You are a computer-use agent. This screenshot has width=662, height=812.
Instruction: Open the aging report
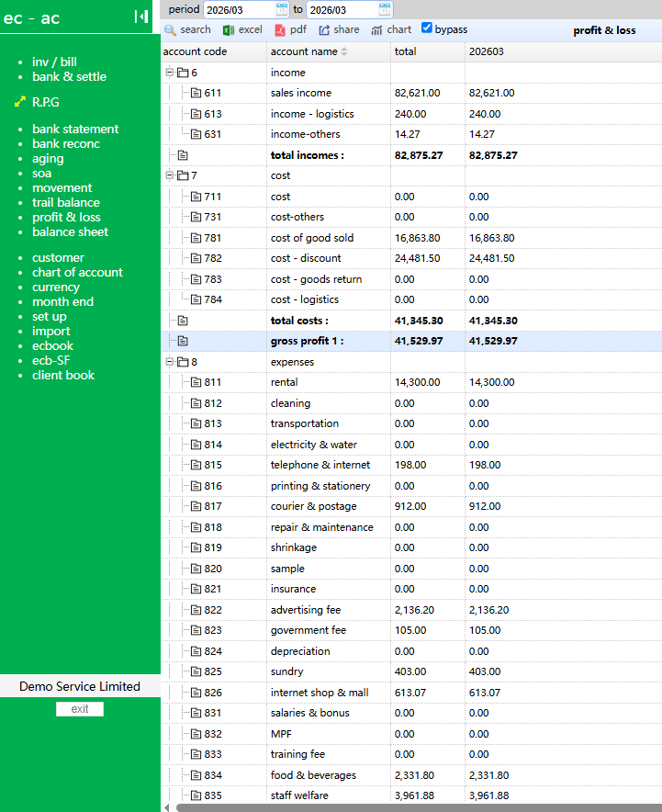click(48, 159)
